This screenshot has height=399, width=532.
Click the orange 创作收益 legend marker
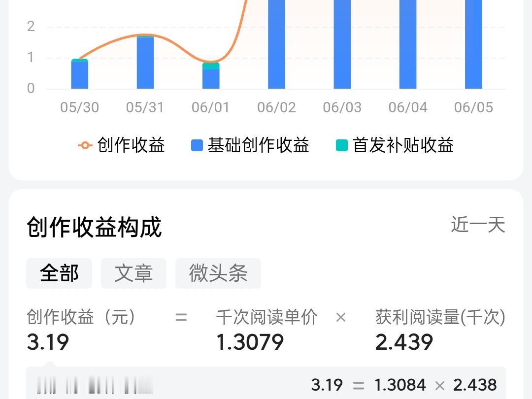[x=85, y=145]
